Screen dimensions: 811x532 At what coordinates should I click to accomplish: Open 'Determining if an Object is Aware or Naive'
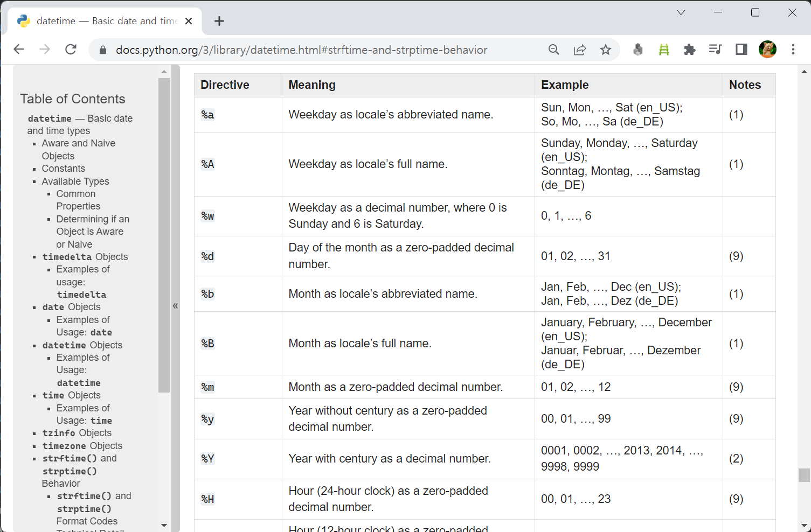coord(93,232)
